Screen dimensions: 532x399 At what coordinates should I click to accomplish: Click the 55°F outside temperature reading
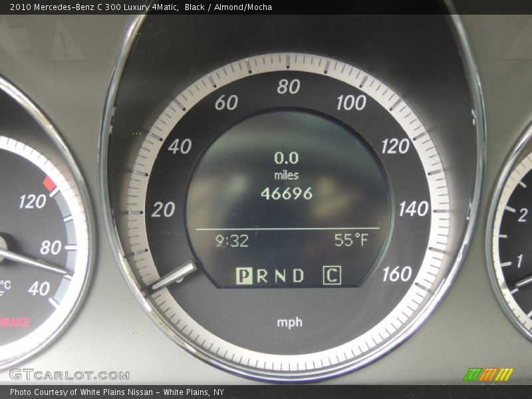[351, 240]
